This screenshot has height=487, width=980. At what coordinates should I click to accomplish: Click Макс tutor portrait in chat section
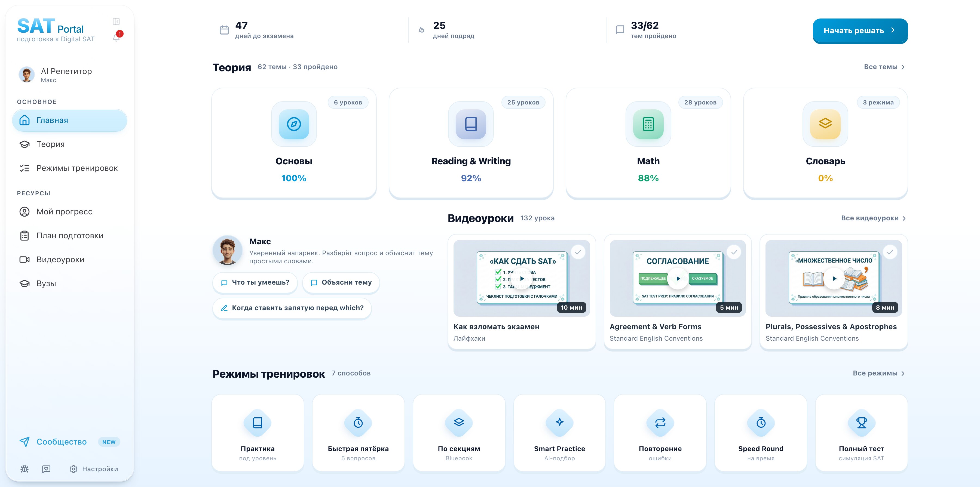click(x=228, y=250)
